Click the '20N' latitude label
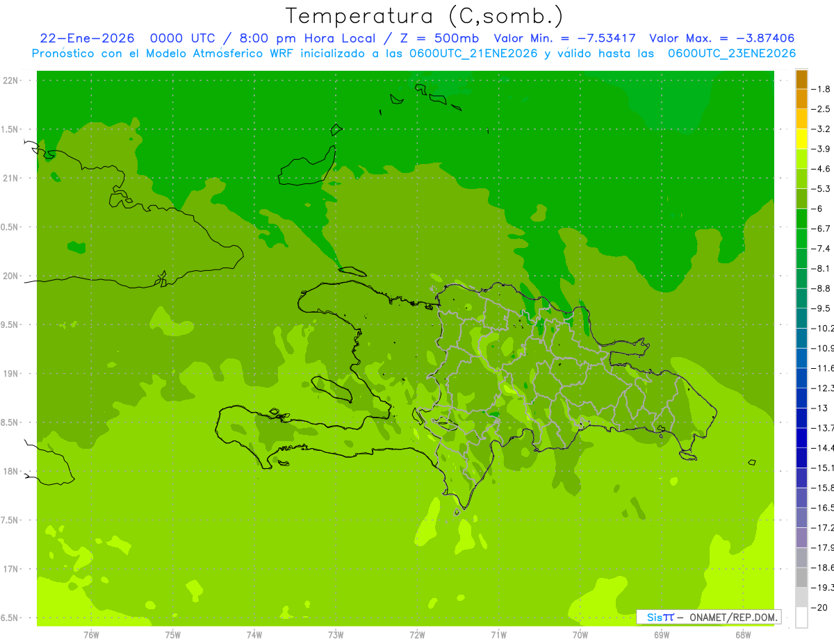 pos(10,276)
